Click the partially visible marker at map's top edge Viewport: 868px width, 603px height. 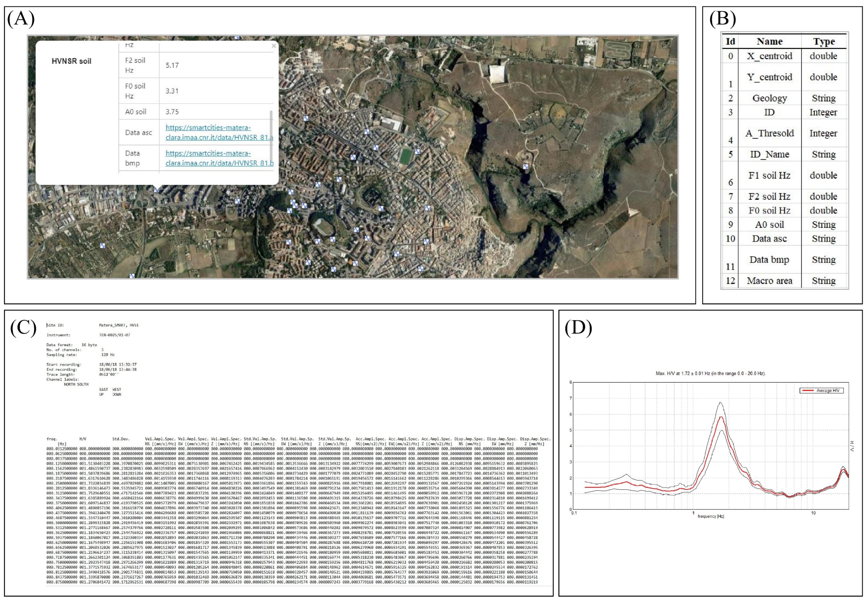coord(237,37)
